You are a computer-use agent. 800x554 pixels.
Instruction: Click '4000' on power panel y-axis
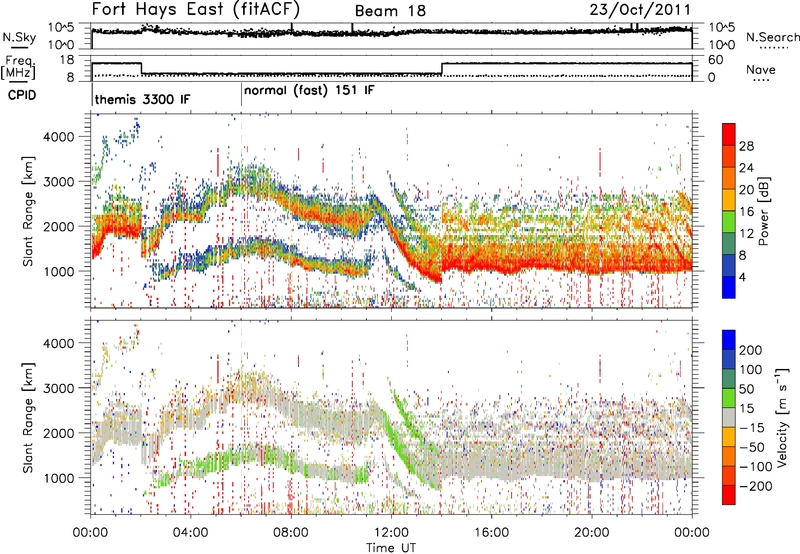coord(58,137)
